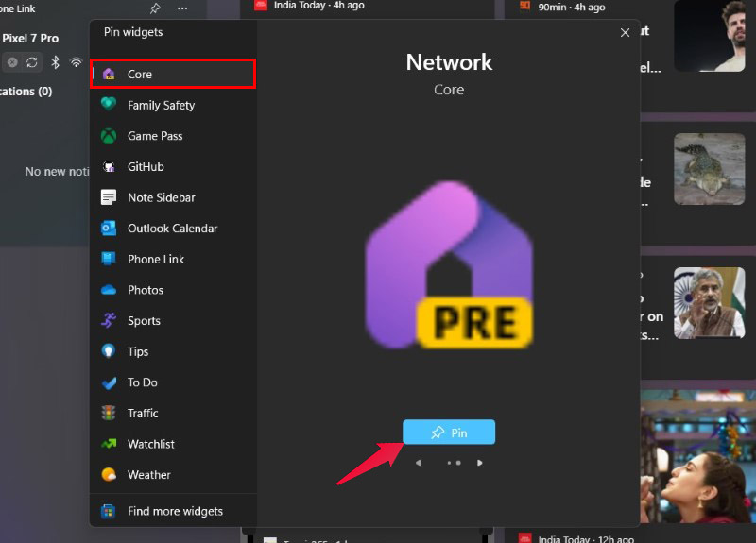Click the Core widget icon in list
756x543 pixels.
coord(109,75)
